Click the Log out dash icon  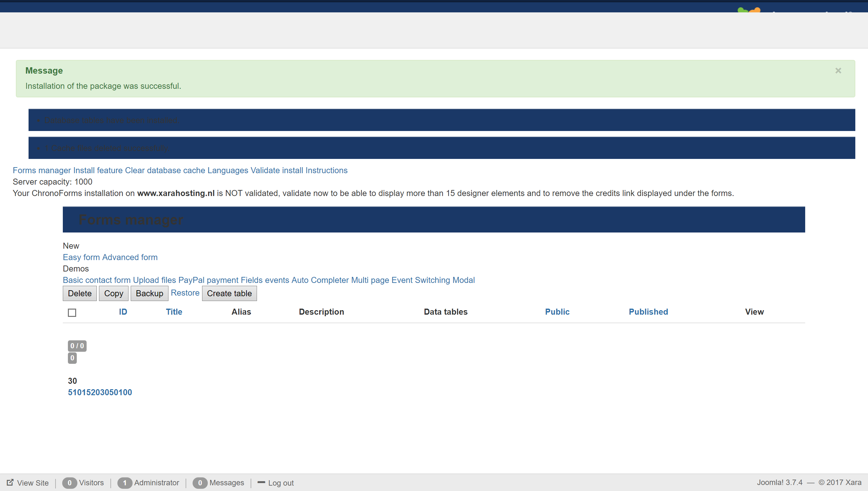[x=261, y=482]
